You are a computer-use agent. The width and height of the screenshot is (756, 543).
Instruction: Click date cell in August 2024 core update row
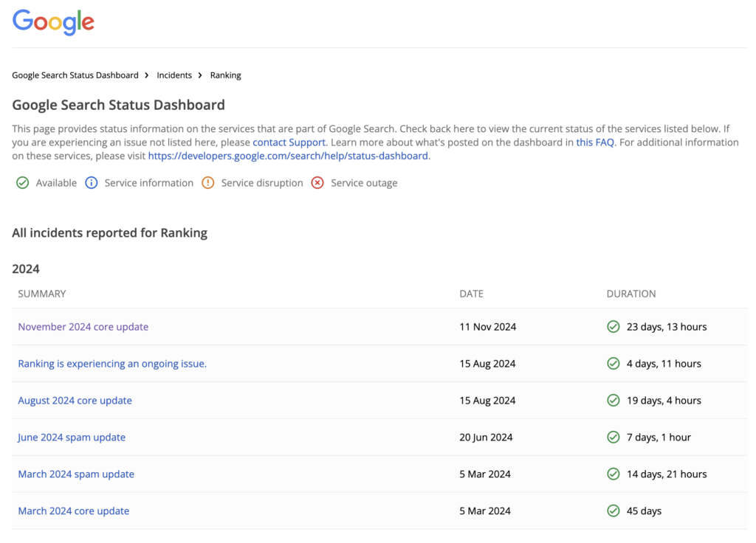(487, 401)
